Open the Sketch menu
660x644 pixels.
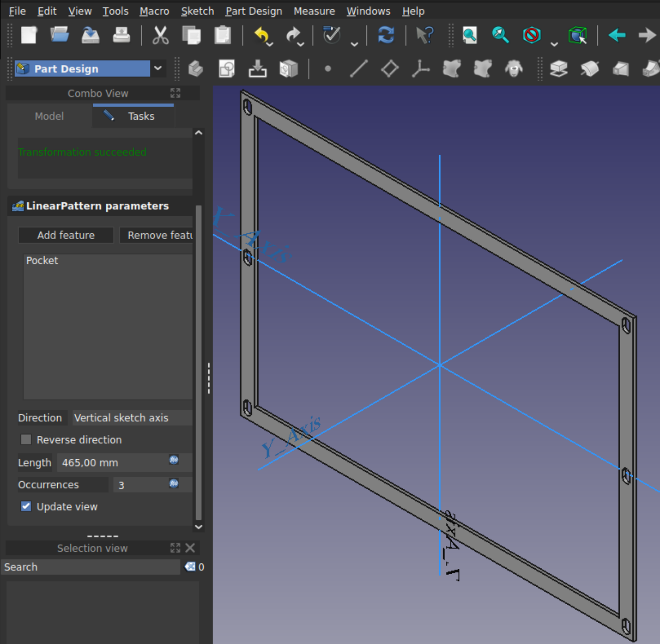(197, 11)
